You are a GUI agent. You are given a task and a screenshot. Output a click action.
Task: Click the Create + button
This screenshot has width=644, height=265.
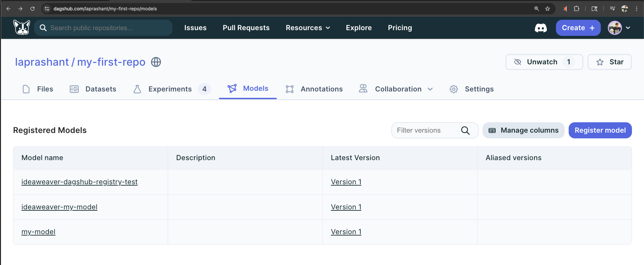tap(578, 28)
